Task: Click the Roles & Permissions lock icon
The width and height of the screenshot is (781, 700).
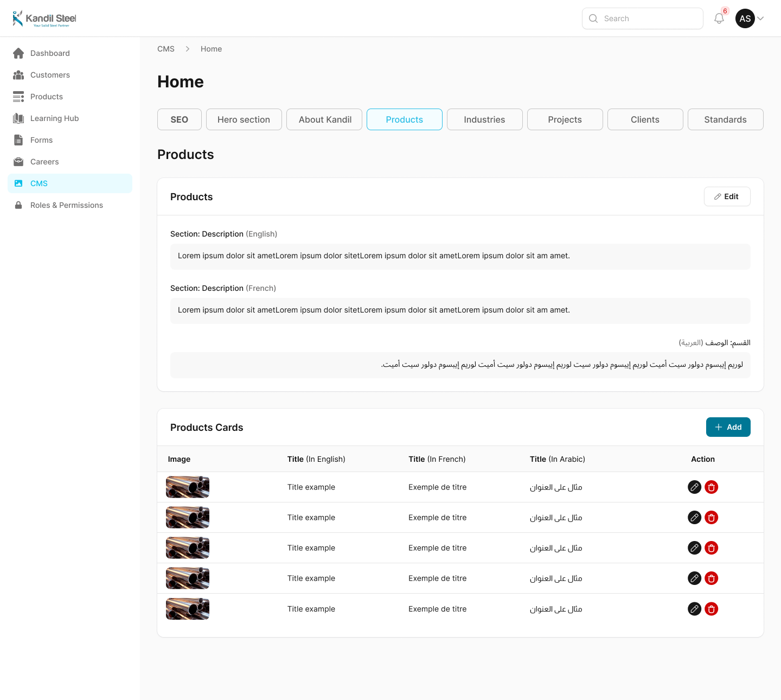Action: pos(18,205)
